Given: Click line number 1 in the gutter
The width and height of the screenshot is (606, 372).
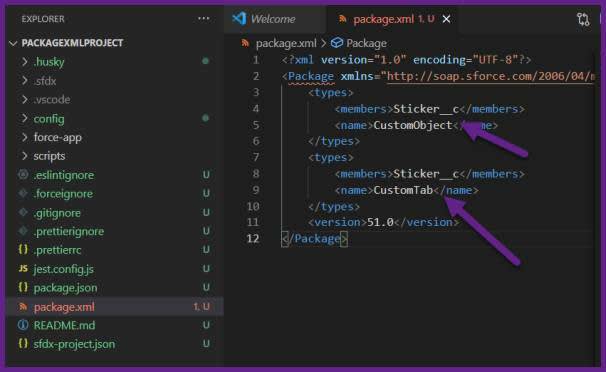Looking at the screenshot, I should (255, 60).
